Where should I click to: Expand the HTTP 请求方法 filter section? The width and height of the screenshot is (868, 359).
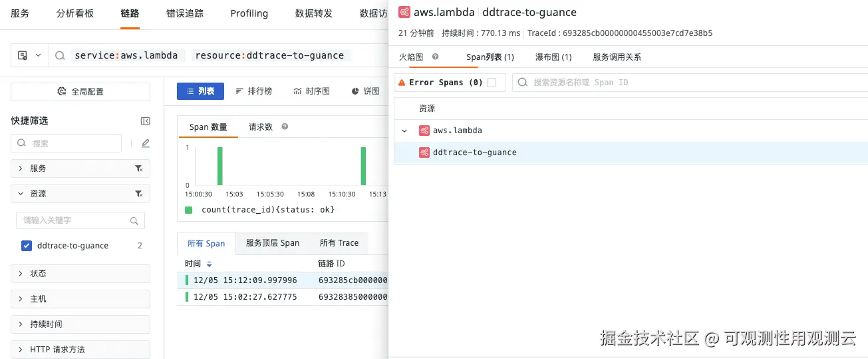[x=80, y=350]
